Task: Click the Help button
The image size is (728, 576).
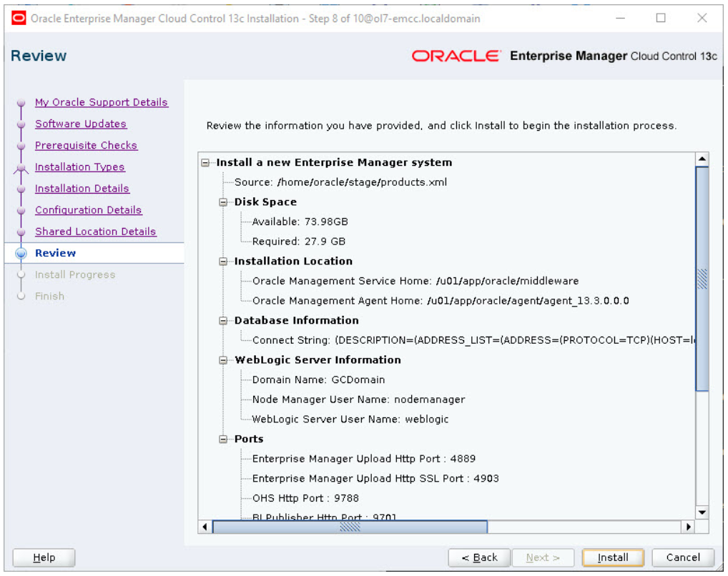Action: 44,557
